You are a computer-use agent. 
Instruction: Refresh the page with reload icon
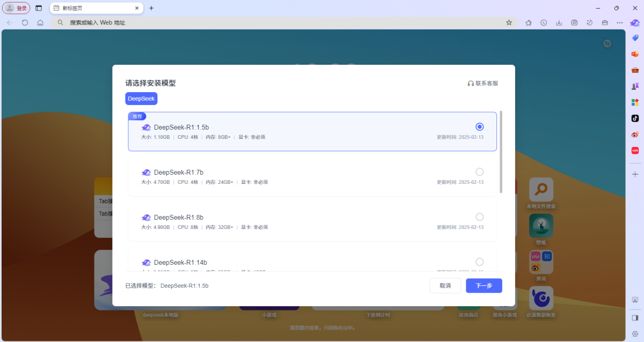(x=25, y=23)
